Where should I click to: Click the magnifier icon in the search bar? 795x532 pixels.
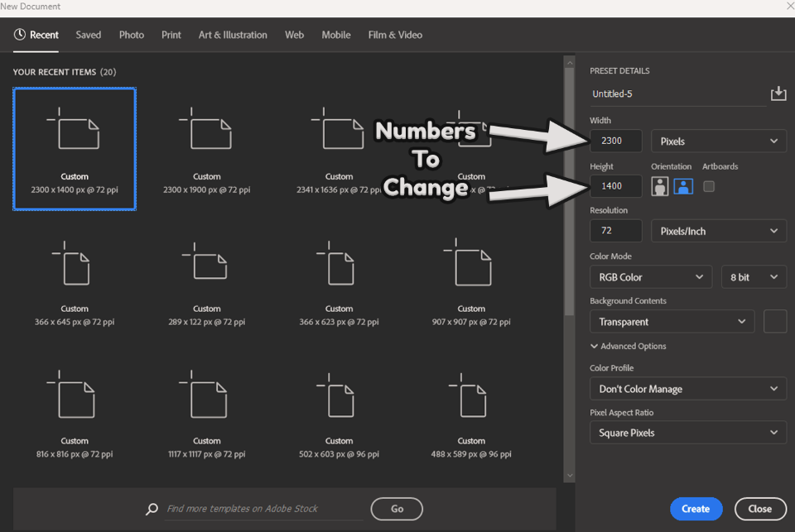(x=152, y=509)
